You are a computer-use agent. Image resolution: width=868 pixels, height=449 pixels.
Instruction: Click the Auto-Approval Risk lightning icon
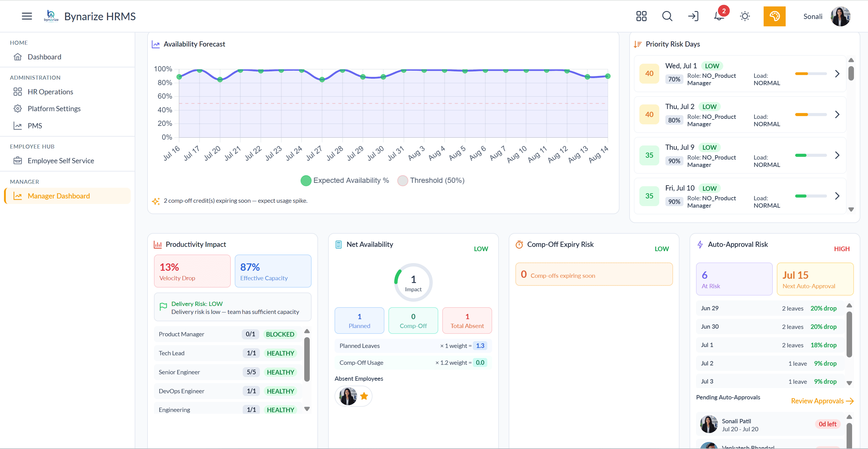(x=700, y=244)
